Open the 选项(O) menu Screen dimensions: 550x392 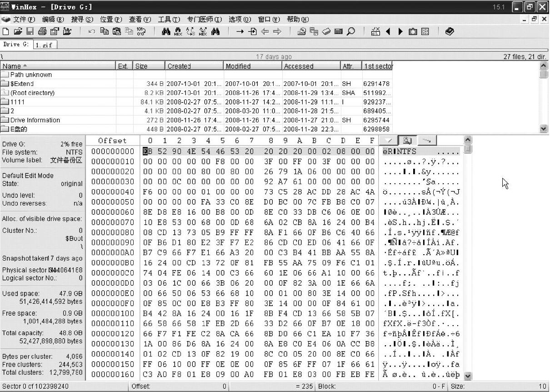click(240, 20)
